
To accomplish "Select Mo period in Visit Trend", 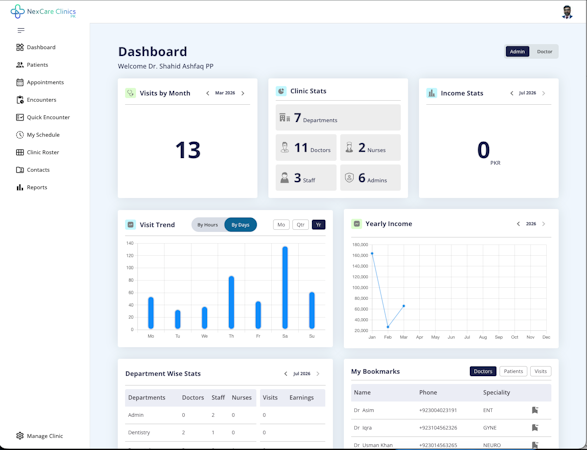I will pyautogui.click(x=281, y=225).
